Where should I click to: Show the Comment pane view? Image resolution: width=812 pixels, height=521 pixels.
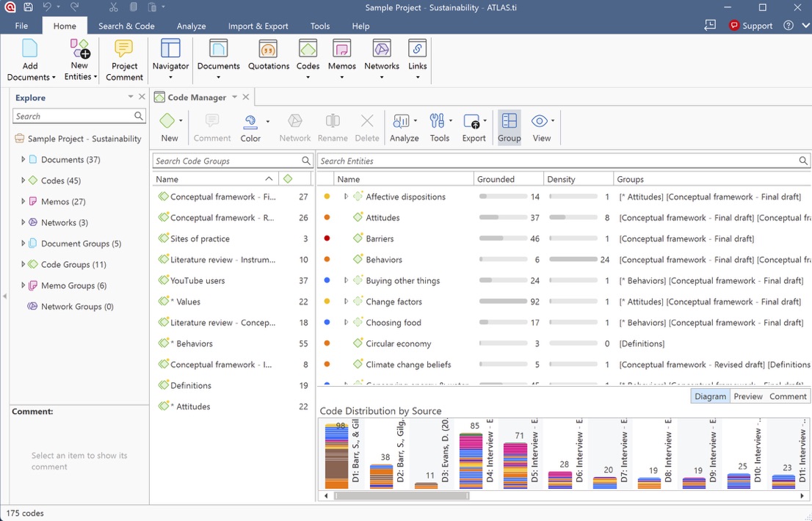[x=788, y=396]
